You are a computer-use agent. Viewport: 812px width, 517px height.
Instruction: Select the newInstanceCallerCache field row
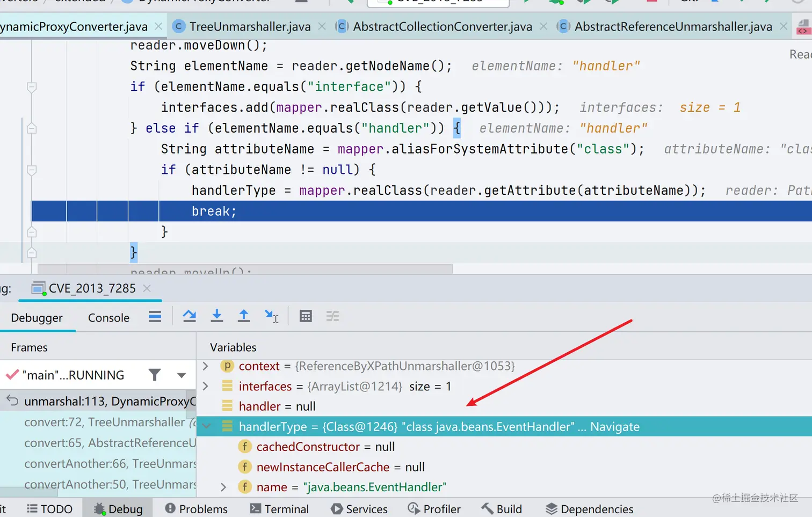click(x=504, y=467)
